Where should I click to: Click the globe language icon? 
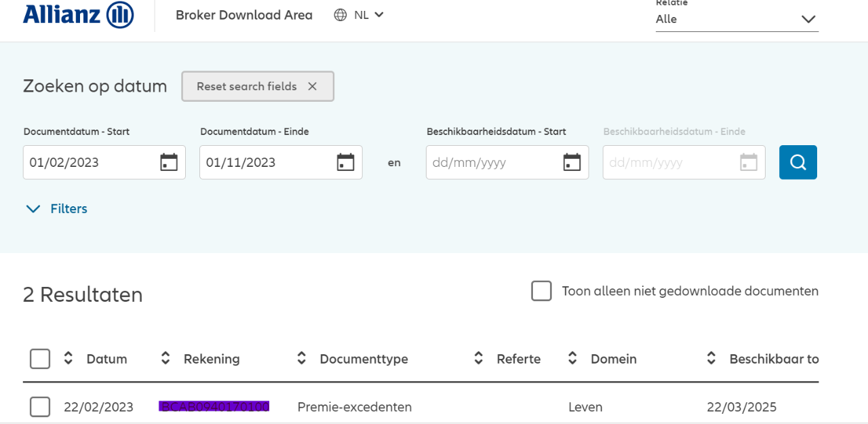pyautogui.click(x=340, y=15)
